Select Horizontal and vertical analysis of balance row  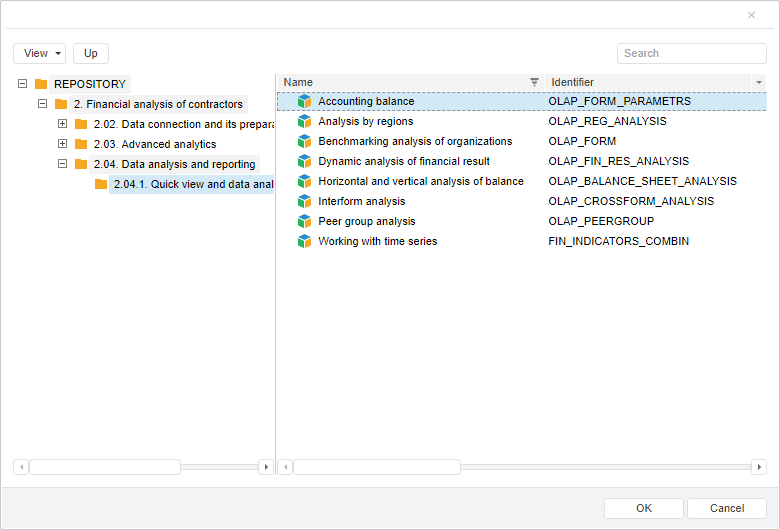(522, 181)
